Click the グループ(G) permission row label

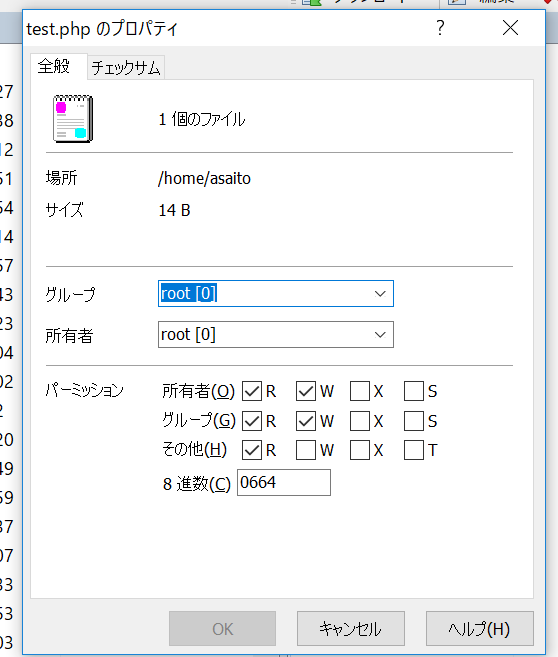199,420
